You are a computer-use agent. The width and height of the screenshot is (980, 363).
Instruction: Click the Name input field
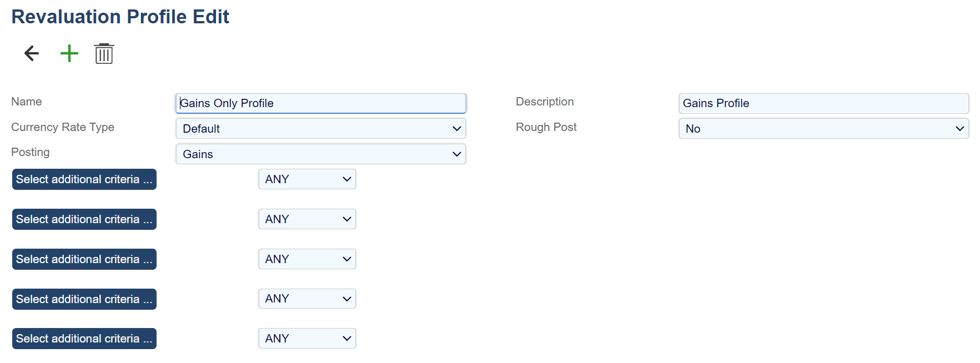(x=320, y=103)
